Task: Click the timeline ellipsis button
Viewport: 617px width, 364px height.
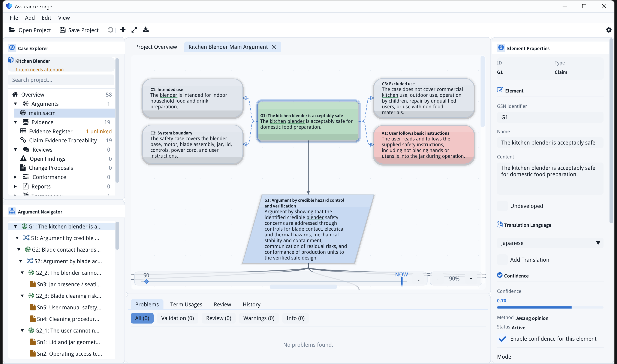Action: (x=418, y=279)
